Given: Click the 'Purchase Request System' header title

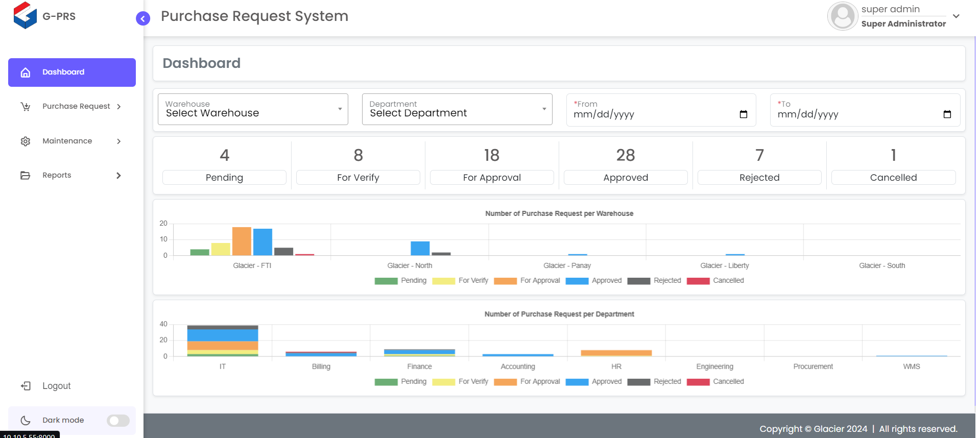Looking at the screenshot, I should 254,16.
